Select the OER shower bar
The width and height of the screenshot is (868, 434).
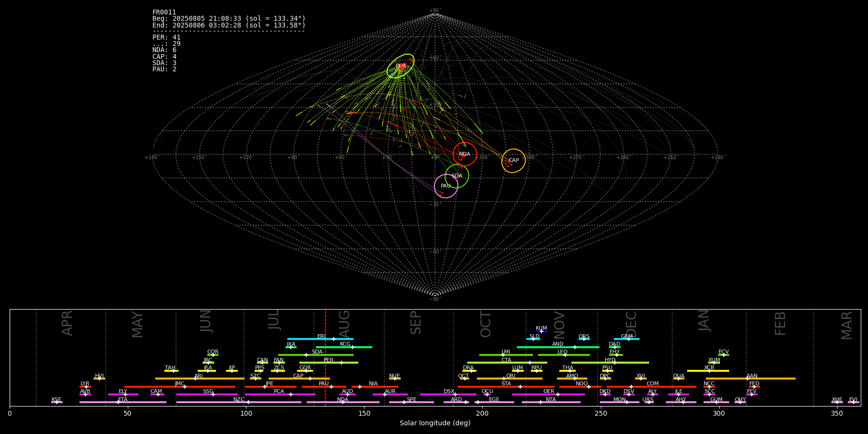tap(548, 394)
